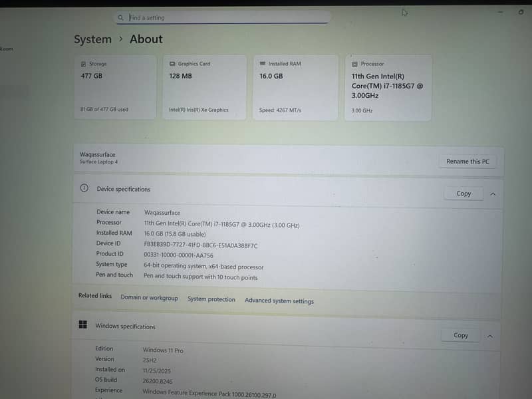
Task: Select the Device ID value FB3EB39D-7727
Action: (201, 245)
